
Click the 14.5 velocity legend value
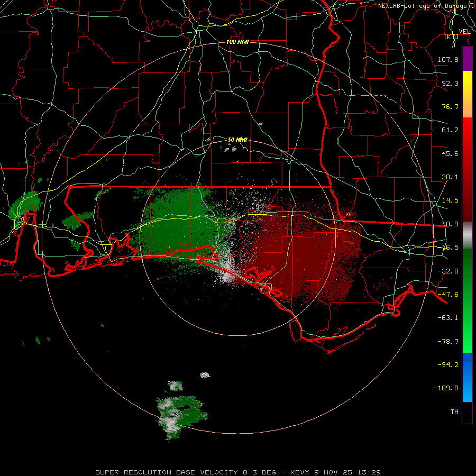tap(450, 200)
